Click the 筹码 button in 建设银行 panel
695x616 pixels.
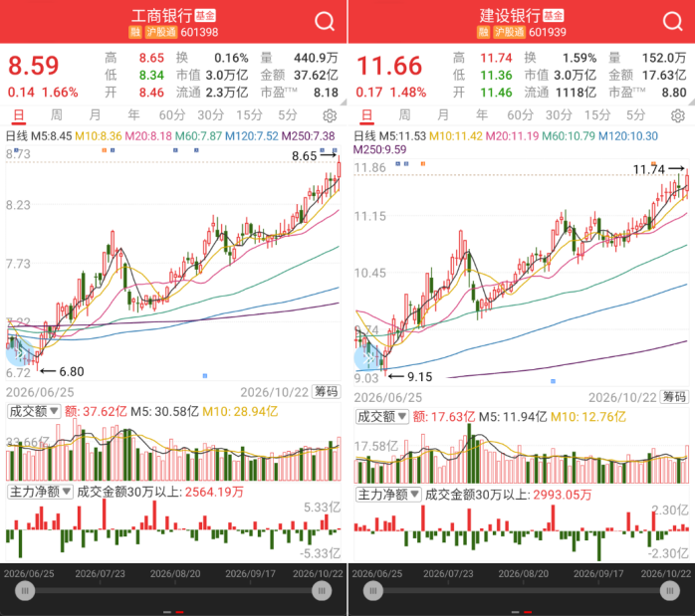(674, 397)
